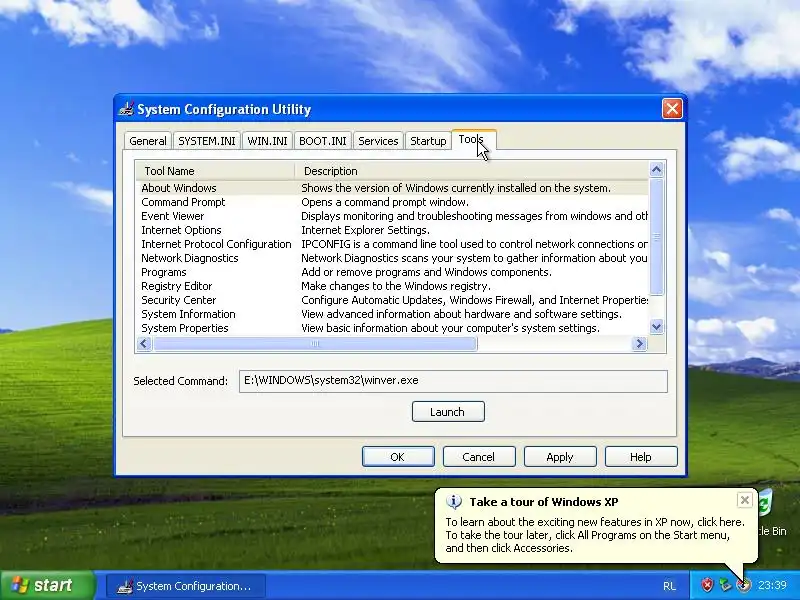Switch to the BOOT.INI tab
This screenshot has width=800, height=600.
322,141
